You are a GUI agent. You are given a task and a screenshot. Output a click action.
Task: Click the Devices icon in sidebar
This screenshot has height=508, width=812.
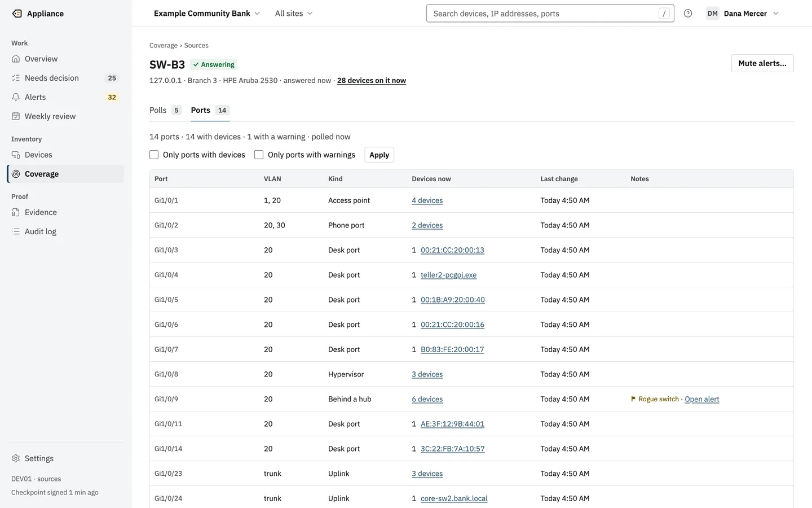tap(16, 155)
